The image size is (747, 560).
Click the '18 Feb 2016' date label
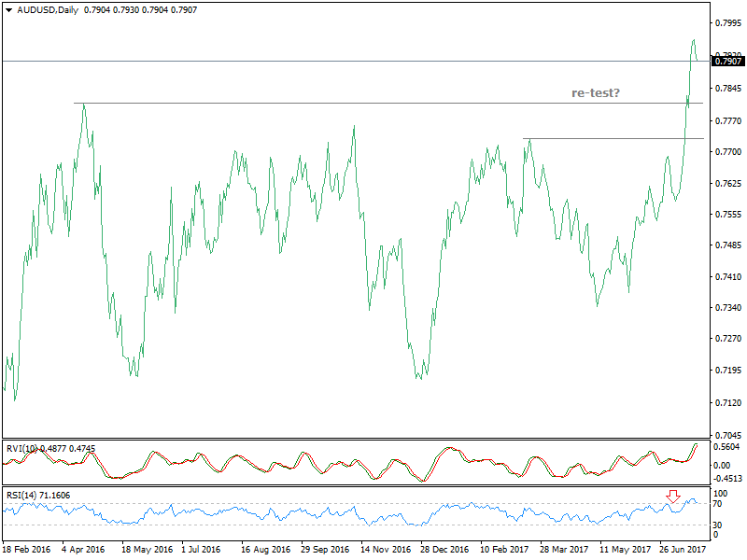[x=26, y=551]
